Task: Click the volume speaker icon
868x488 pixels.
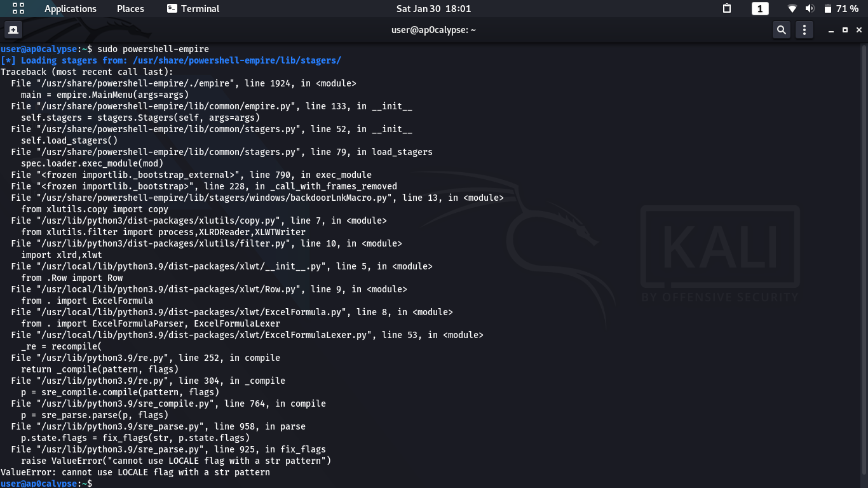Action: point(810,9)
